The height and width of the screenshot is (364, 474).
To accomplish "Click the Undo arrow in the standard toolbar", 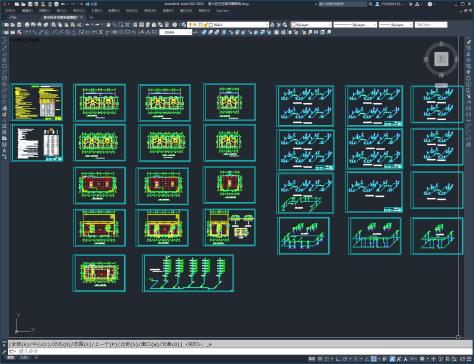I will [88, 25].
